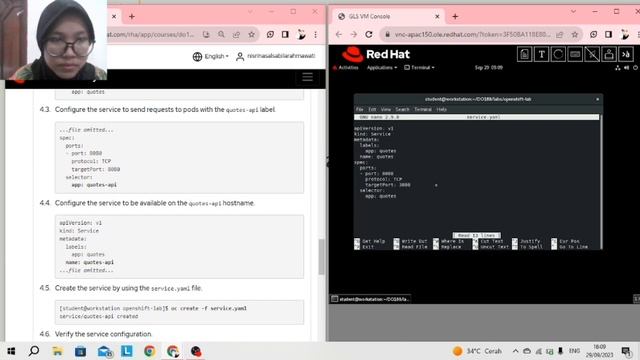The height and width of the screenshot is (360, 640).
Task: Open the Search menu of the terminal
Action: (402, 109)
